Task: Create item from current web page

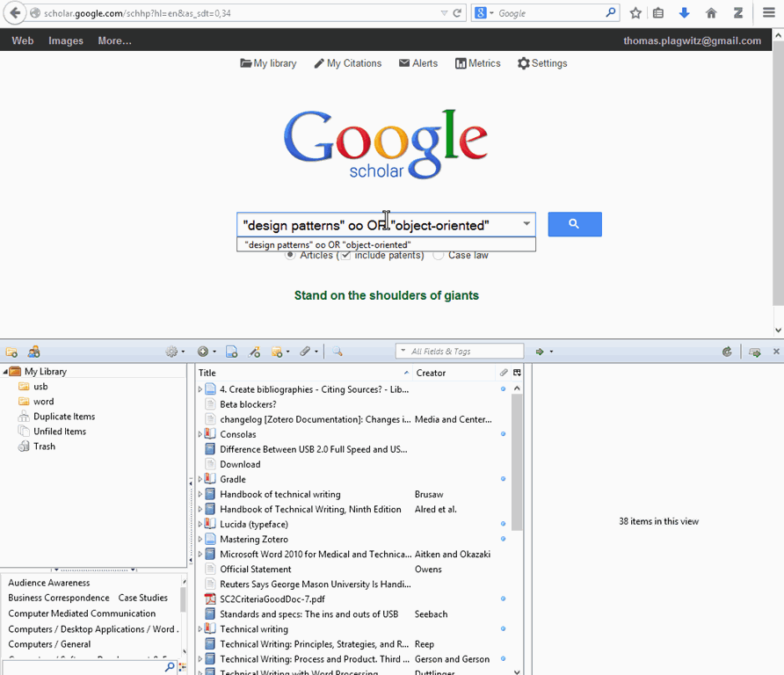Action: click(231, 352)
